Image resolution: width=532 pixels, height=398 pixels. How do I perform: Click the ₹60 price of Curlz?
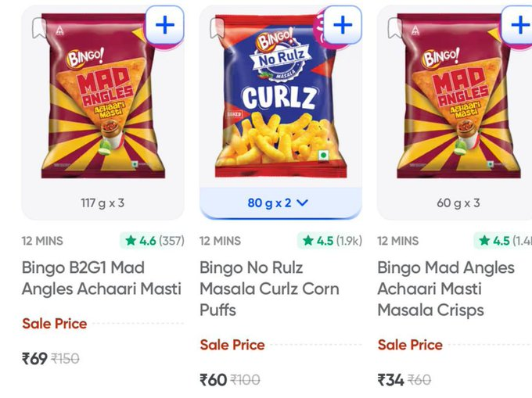click(213, 380)
